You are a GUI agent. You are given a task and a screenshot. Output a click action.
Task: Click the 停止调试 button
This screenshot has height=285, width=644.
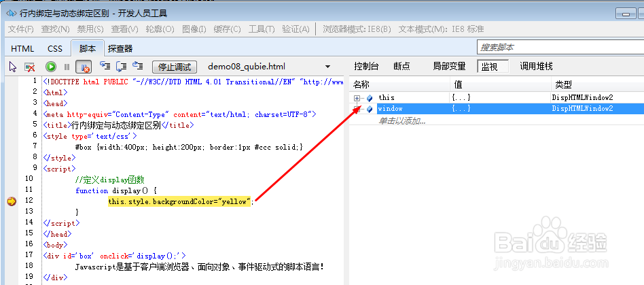[x=175, y=67]
